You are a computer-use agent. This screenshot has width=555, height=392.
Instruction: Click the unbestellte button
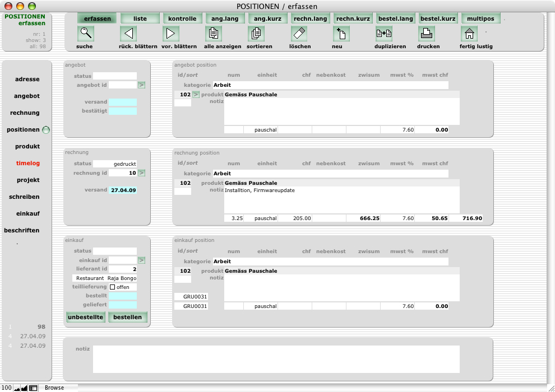(x=86, y=318)
